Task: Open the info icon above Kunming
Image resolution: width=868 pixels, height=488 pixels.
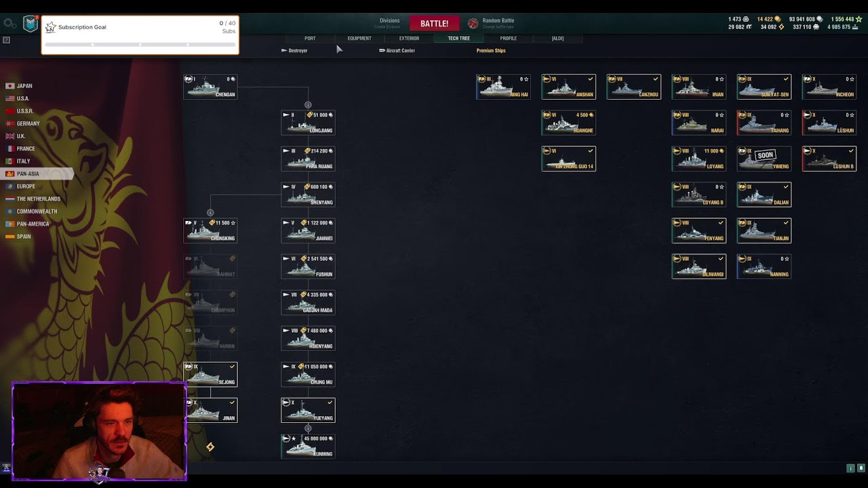Action: (308, 428)
